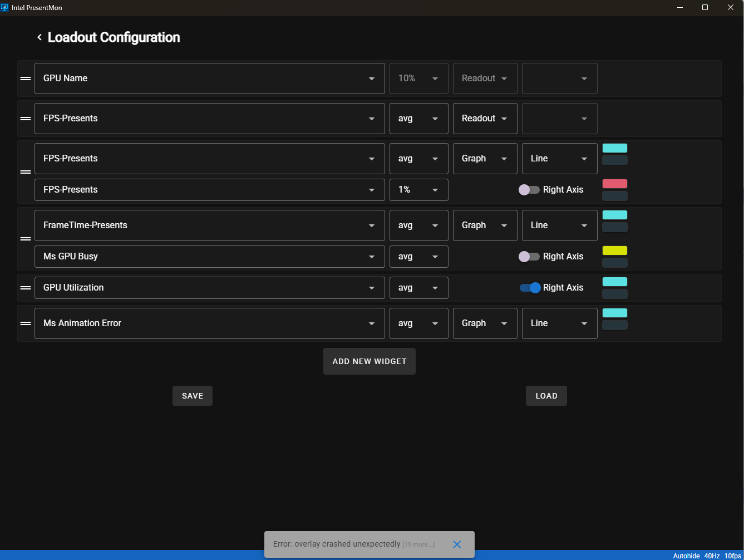Viewport: 744px width, 560px height.
Task: Open the dark fill swatch under Ms GPU Busy's yellow swatch
Action: tap(615, 263)
